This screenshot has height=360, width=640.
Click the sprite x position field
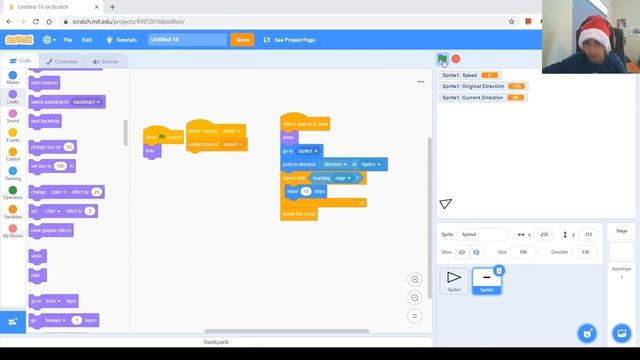tap(544, 234)
